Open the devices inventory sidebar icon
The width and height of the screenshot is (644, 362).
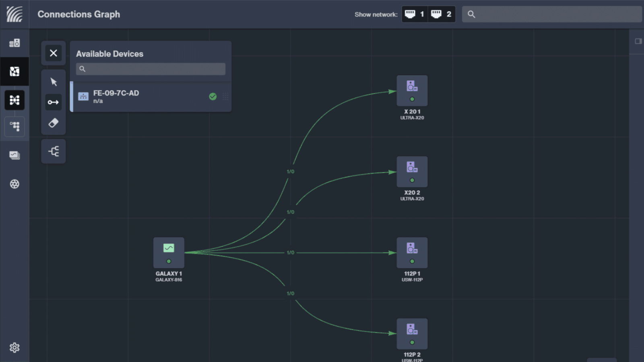[14, 43]
